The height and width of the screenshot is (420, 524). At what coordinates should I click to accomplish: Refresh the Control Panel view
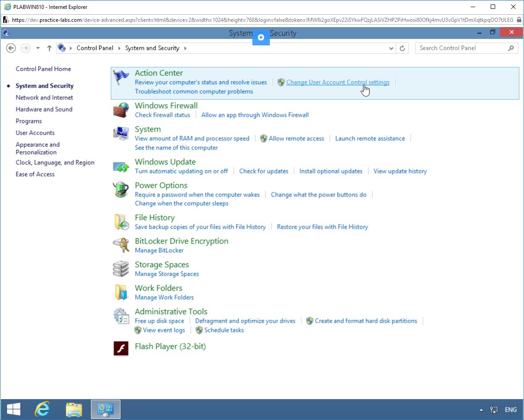click(x=402, y=48)
